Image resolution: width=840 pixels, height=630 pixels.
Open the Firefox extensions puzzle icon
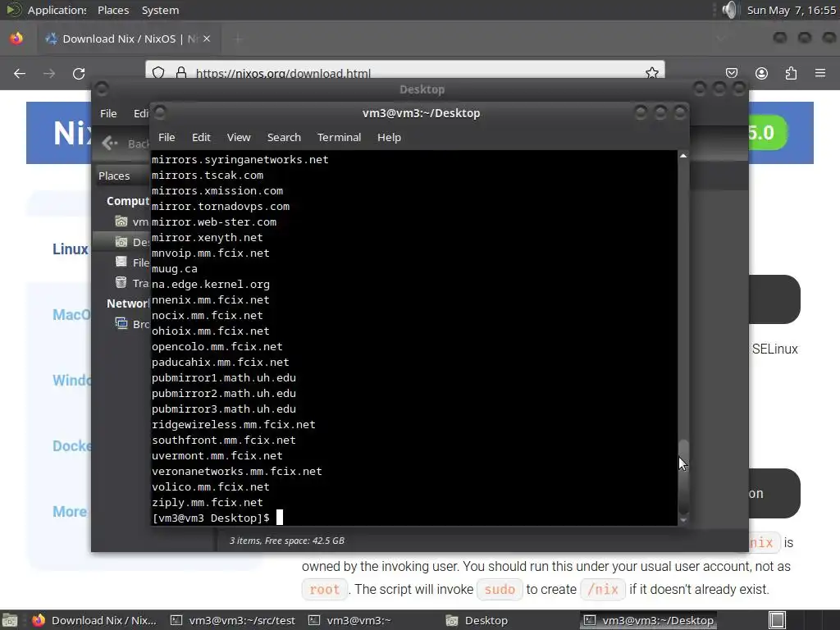point(791,73)
